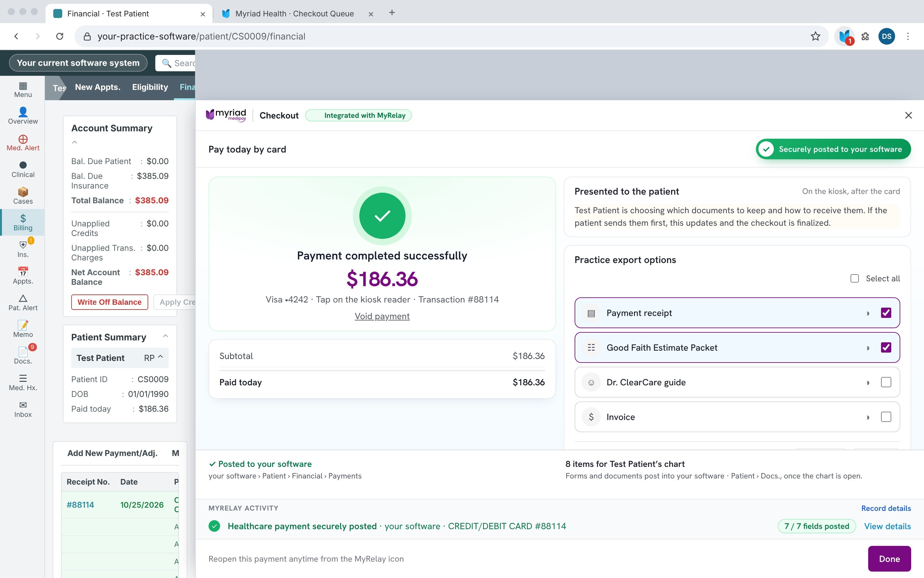
Task: Open Docs. with 9 badge
Action: pos(23,356)
